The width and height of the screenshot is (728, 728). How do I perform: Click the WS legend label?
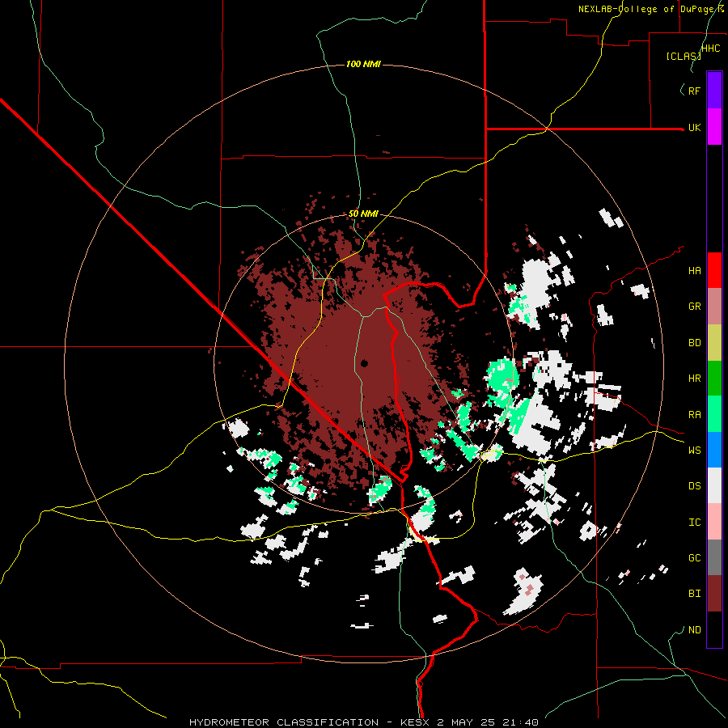694,451
